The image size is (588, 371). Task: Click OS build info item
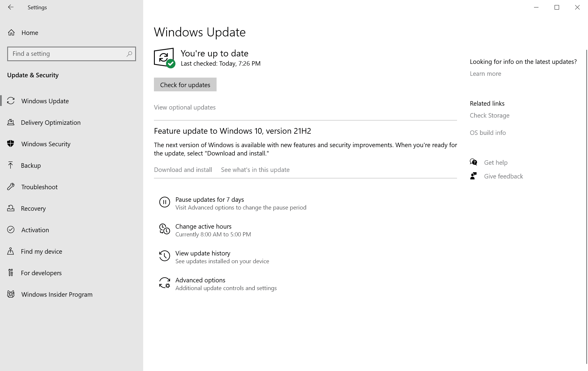(x=488, y=132)
